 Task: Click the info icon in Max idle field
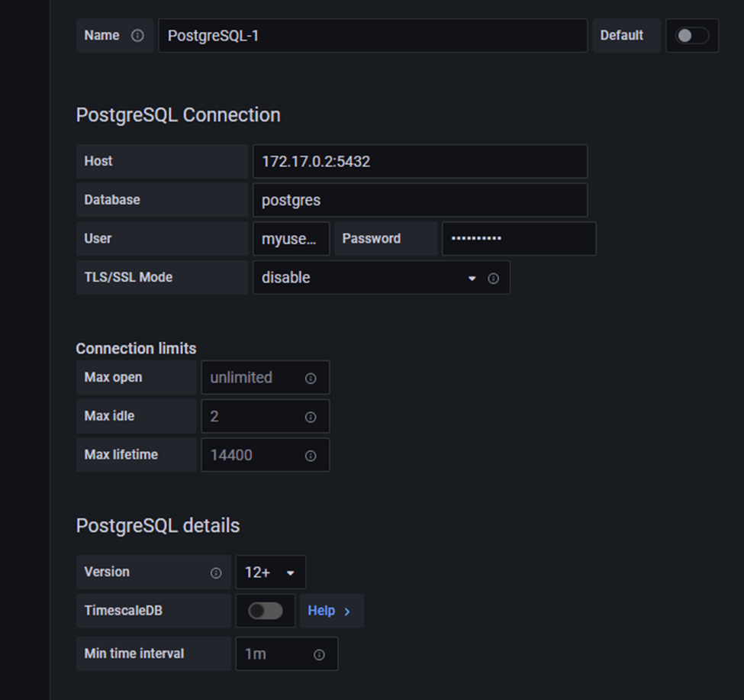pos(311,417)
